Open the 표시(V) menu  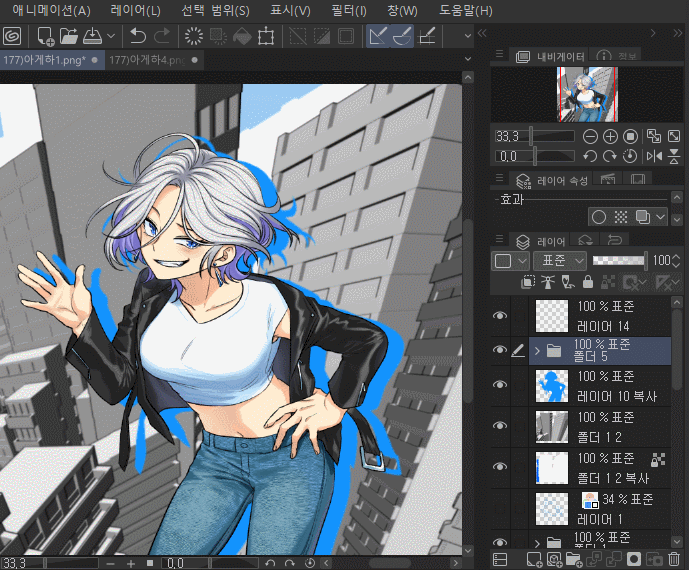(x=290, y=11)
